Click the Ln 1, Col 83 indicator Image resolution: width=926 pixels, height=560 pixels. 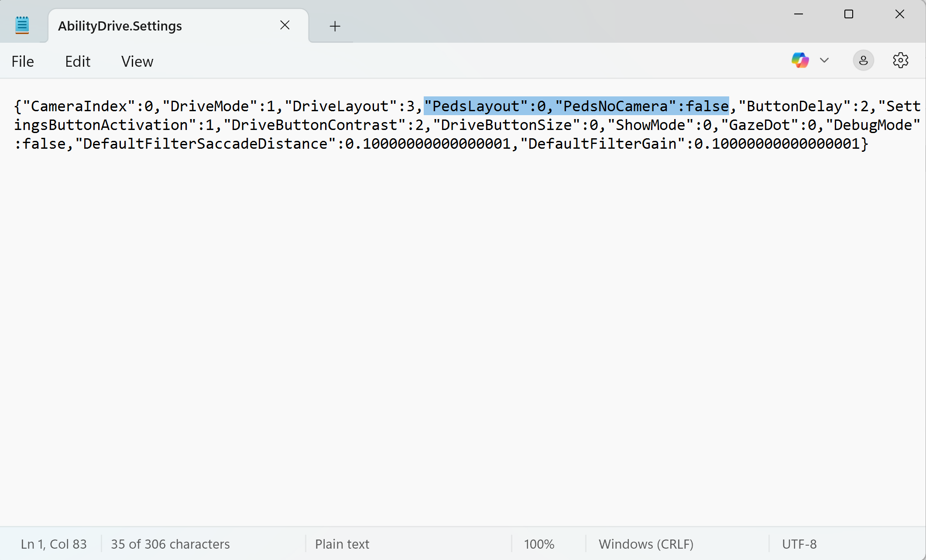(x=54, y=544)
